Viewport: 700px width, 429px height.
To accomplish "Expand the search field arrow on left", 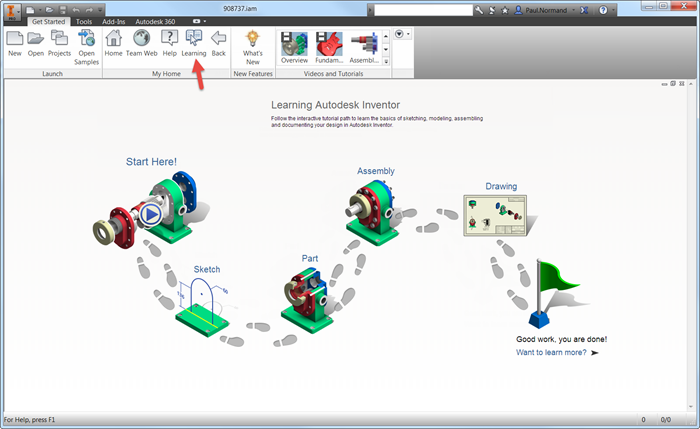I will (x=370, y=10).
